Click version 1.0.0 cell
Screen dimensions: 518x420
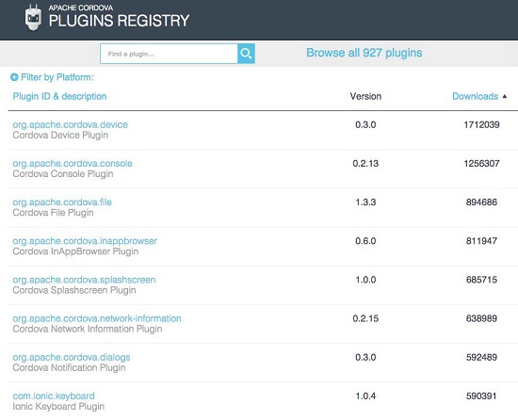tap(365, 280)
